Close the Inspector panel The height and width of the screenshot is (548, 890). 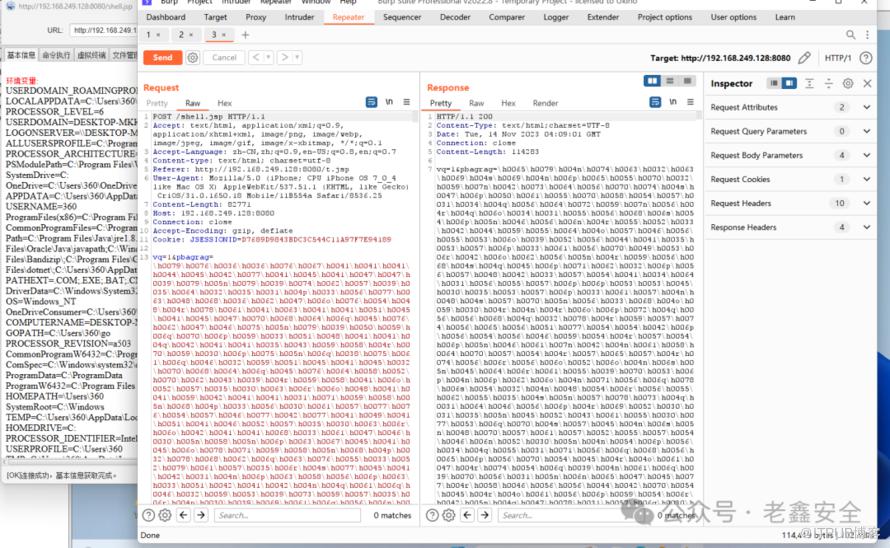pyautogui.click(x=865, y=83)
